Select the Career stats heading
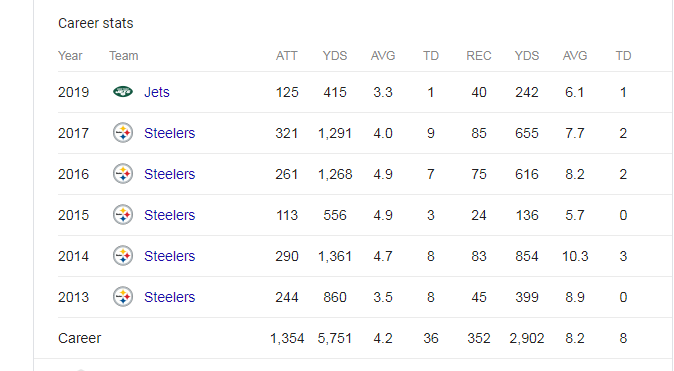This screenshot has height=371, width=674. (96, 23)
